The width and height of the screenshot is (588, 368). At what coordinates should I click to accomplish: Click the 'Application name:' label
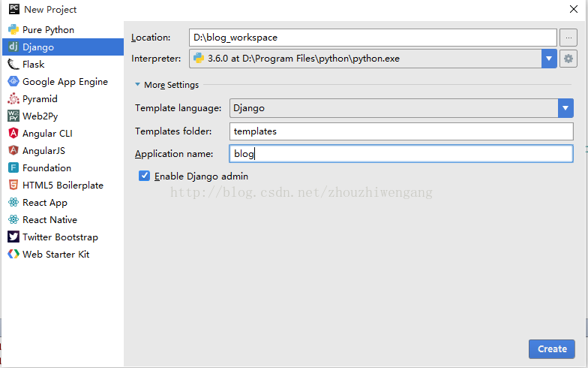[174, 154]
